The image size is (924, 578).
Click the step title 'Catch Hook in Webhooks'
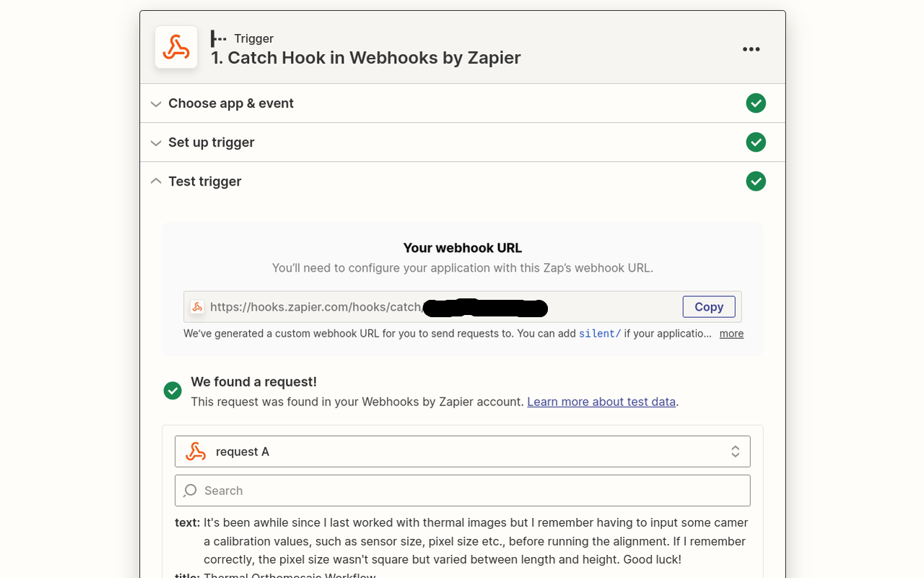(x=365, y=58)
